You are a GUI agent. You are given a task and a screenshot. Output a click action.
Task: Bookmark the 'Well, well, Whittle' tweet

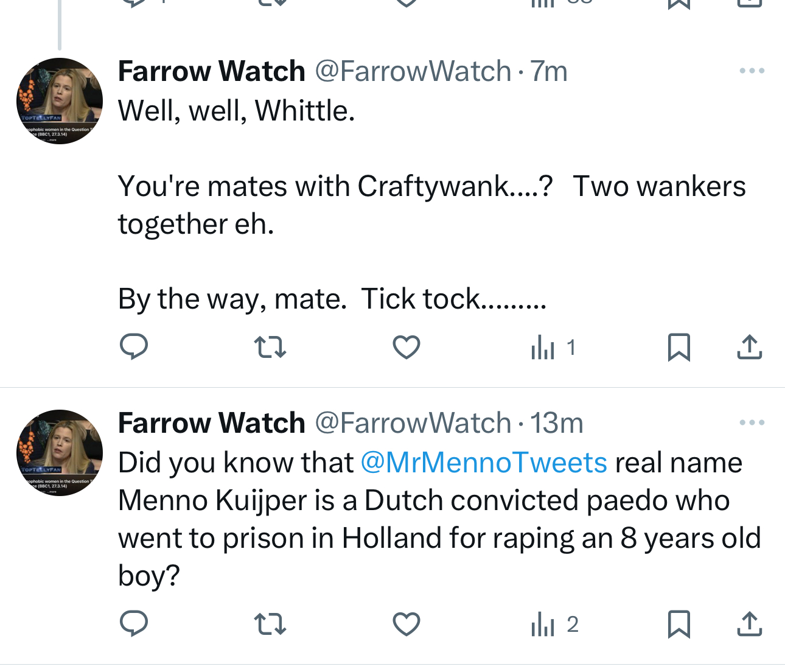coord(679,347)
